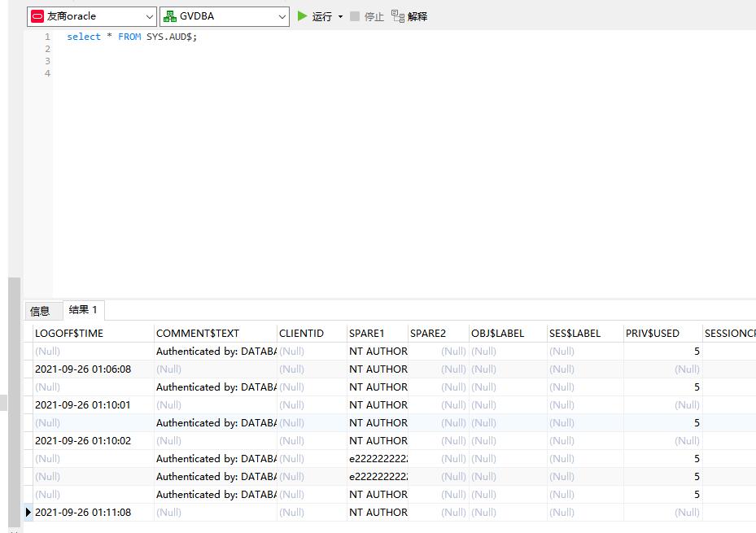
Task: Select the first e222222222 SPARE1 cell
Action: point(378,458)
